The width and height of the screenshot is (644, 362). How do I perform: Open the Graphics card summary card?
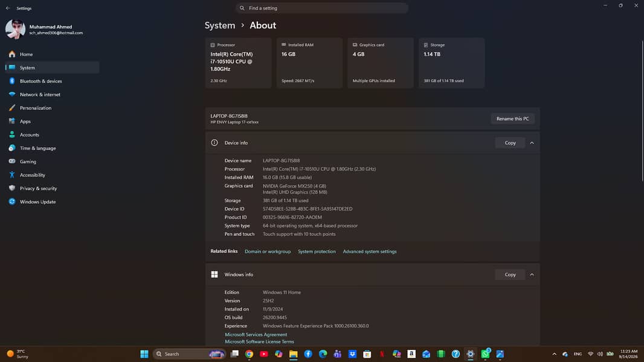[x=381, y=63]
